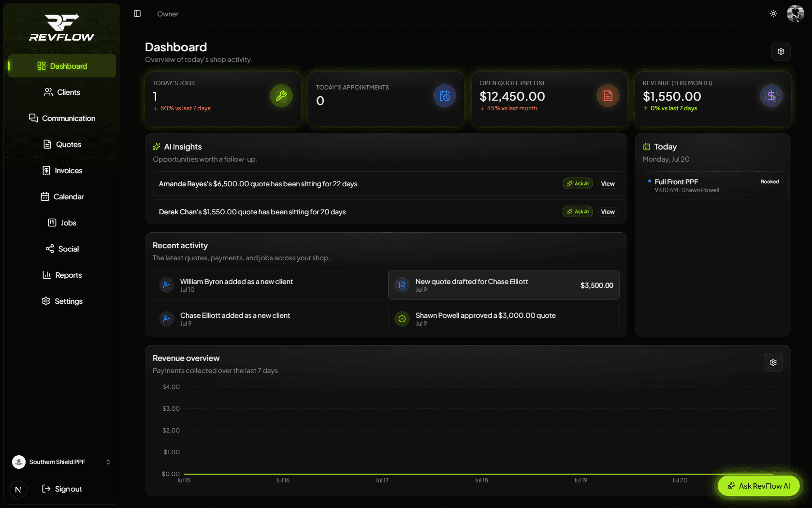Click the Dashboard grid icon
The image size is (812, 508).
(42, 66)
